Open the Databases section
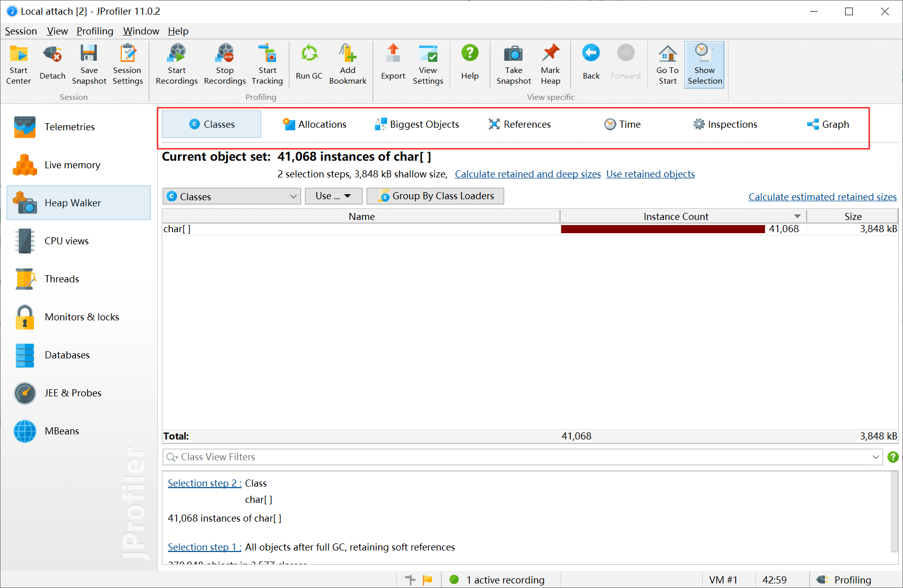The width and height of the screenshot is (903, 588). coord(79,355)
